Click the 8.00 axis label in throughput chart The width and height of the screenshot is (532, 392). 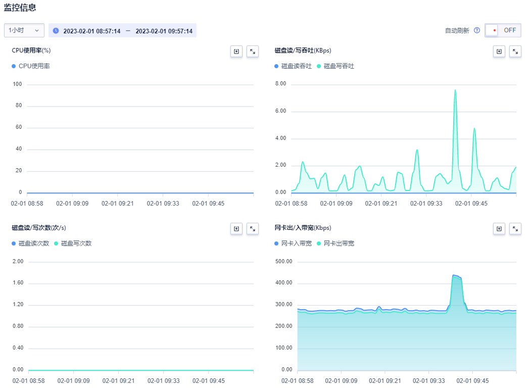[x=280, y=84]
